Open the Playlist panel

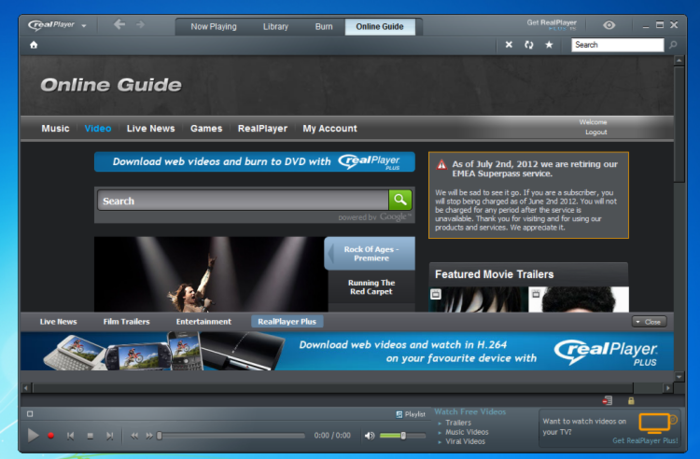coord(410,413)
